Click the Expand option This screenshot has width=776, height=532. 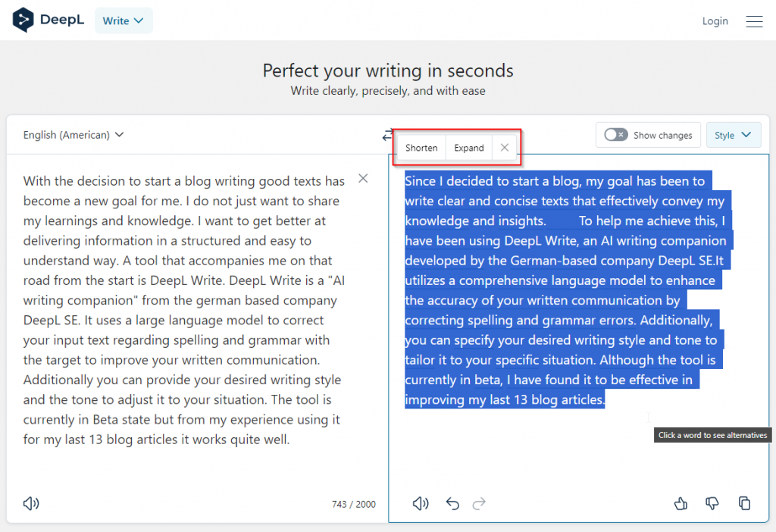pos(469,148)
